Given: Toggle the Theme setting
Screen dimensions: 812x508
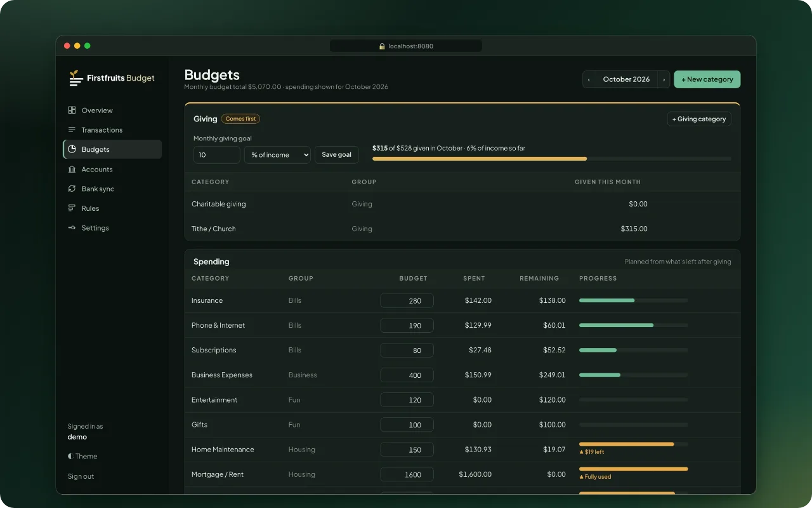Looking at the screenshot, I should click(82, 457).
